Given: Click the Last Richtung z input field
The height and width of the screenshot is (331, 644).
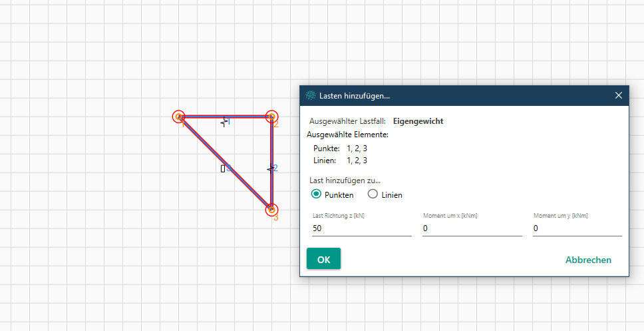Looking at the screenshot, I should pos(362,228).
